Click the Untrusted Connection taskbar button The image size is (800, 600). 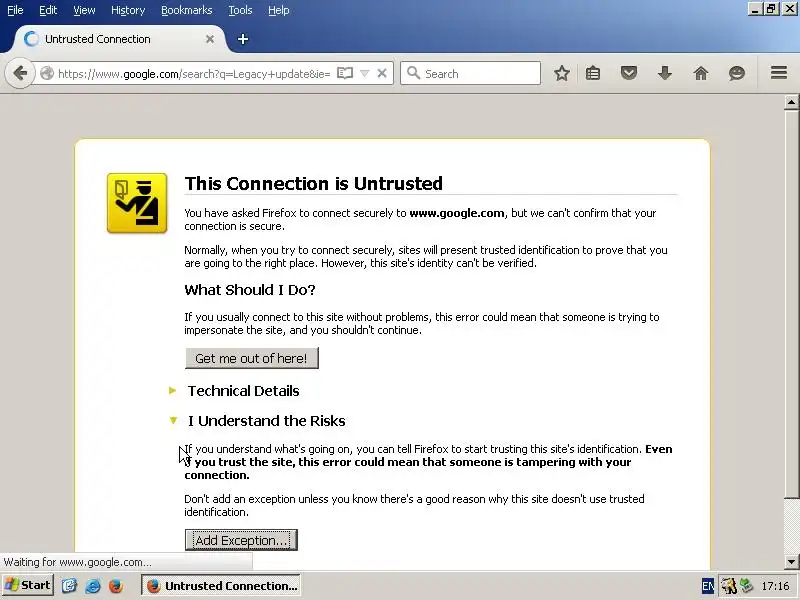click(221, 586)
